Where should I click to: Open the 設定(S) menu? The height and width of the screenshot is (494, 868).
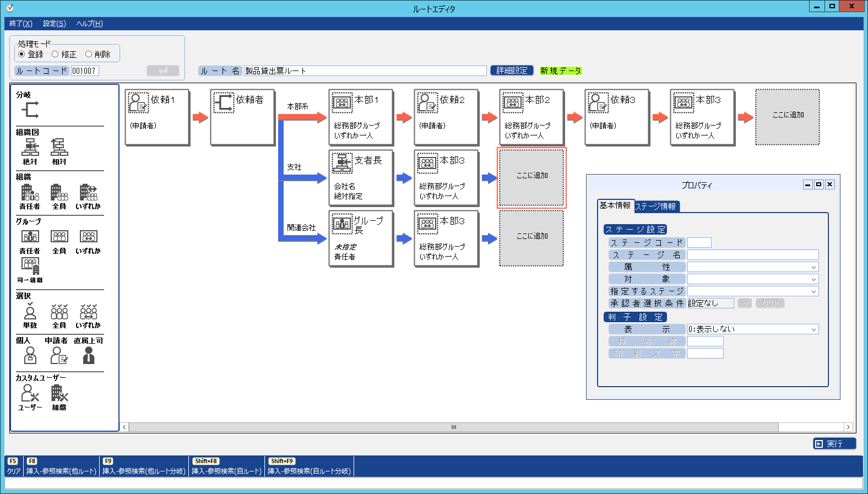coord(54,24)
